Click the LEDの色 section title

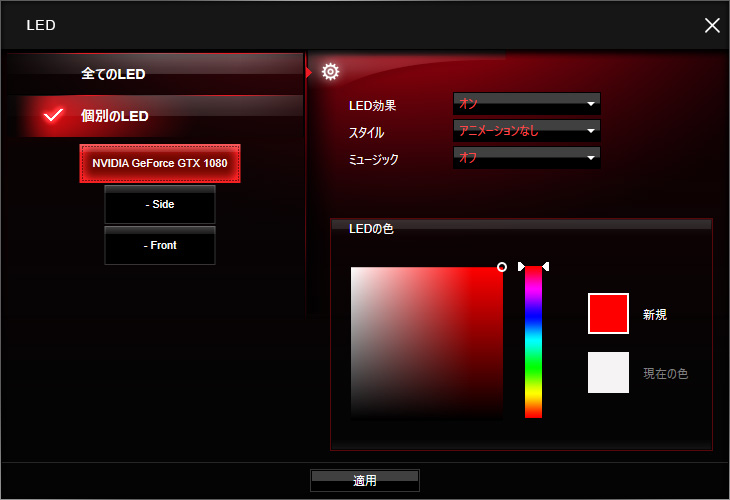click(371, 229)
